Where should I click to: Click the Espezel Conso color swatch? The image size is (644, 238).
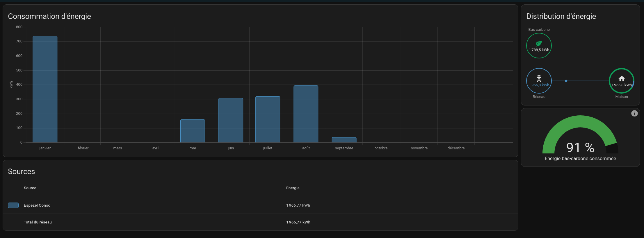coord(13,205)
